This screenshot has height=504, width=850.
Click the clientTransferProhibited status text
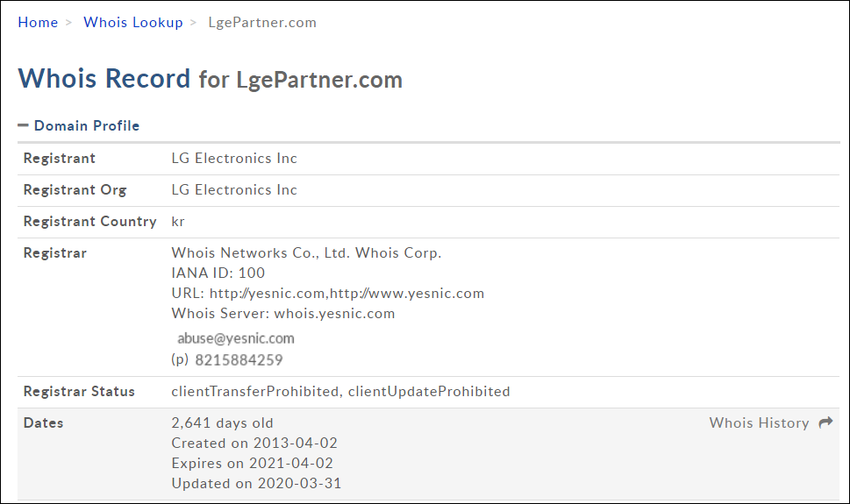(254, 392)
